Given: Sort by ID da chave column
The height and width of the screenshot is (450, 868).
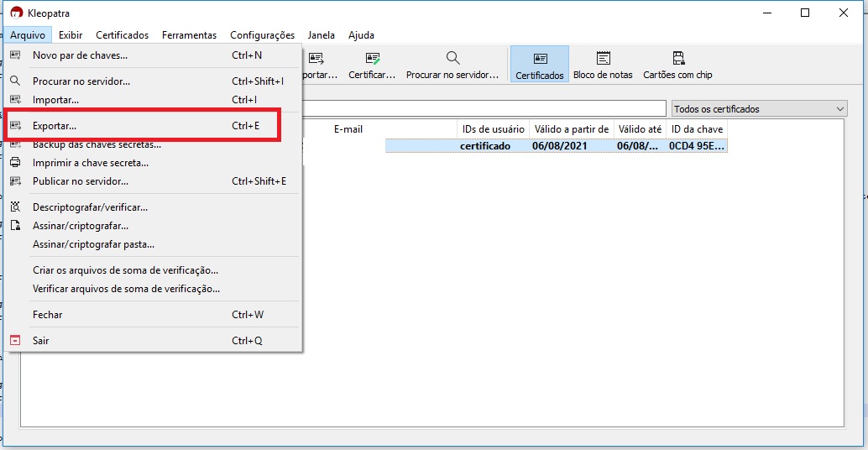Looking at the screenshot, I should click(697, 129).
